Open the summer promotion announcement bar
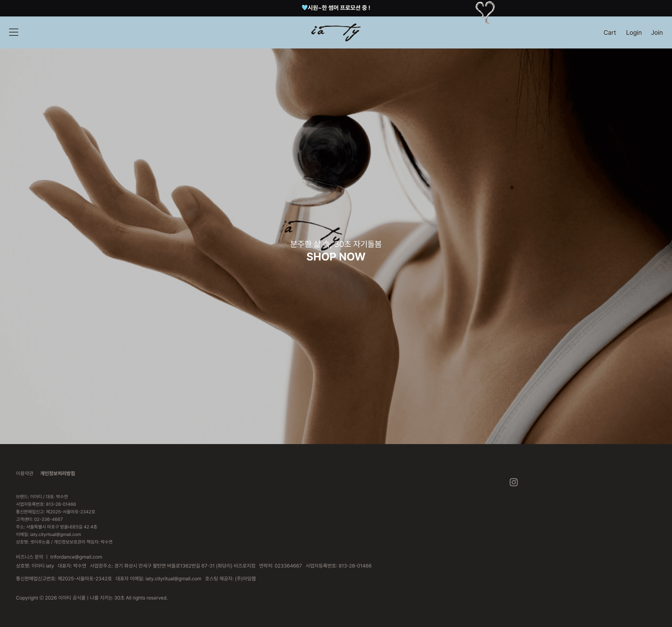672x627 pixels. coord(336,8)
